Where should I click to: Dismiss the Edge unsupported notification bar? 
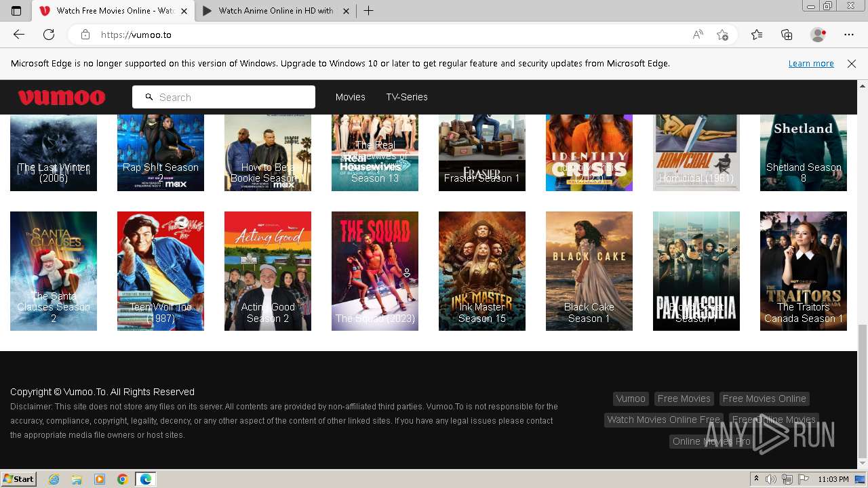pyautogui.click(x=852, y=64)
